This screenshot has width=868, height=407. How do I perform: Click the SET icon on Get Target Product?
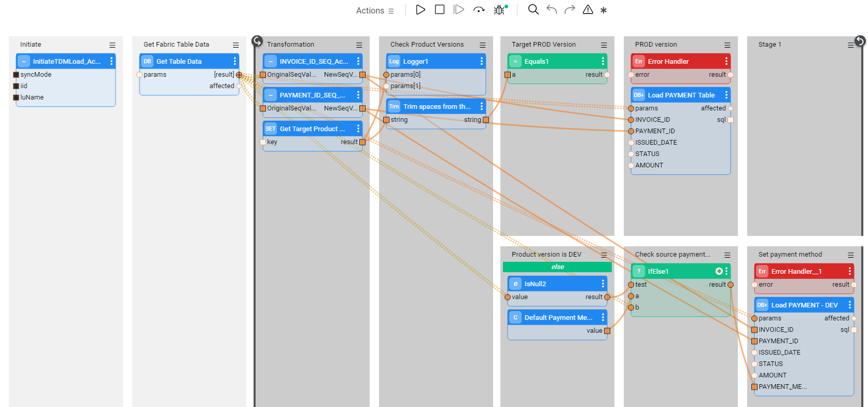click(x=271, y=129)
